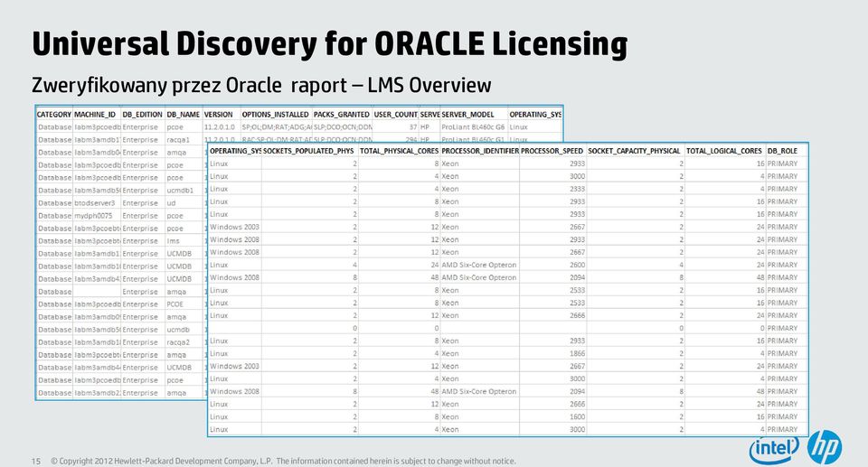Select the 'mydph0075' machine ID cell

(93, 216)
